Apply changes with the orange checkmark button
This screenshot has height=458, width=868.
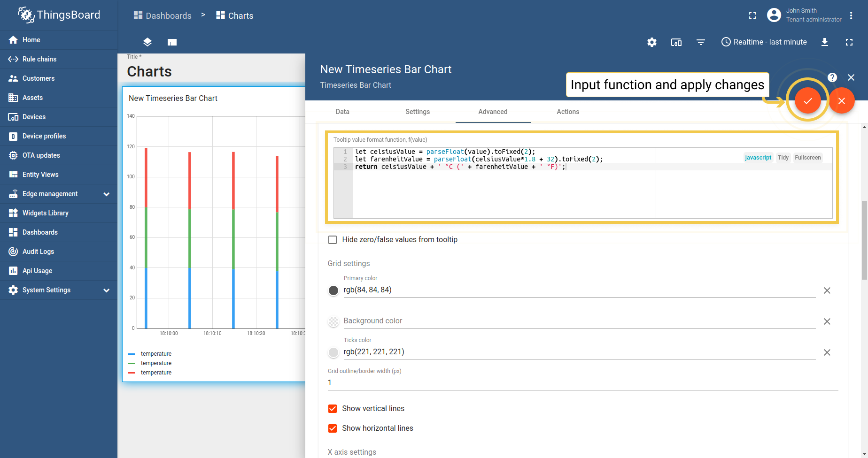807,101
